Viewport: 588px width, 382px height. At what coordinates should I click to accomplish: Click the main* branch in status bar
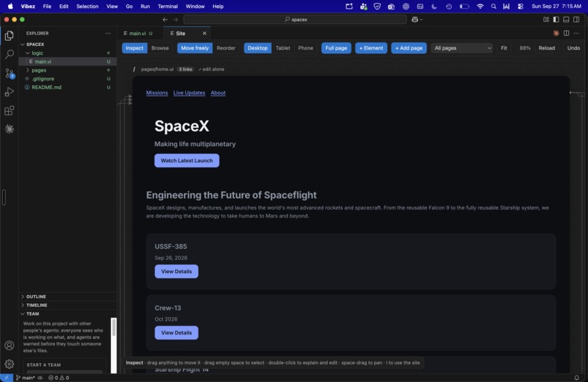click(26, 378)
